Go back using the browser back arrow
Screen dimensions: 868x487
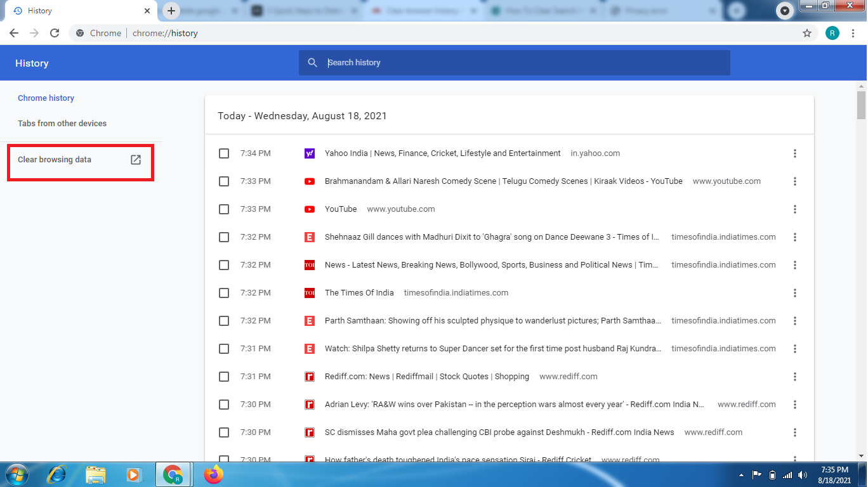point(14,33)
